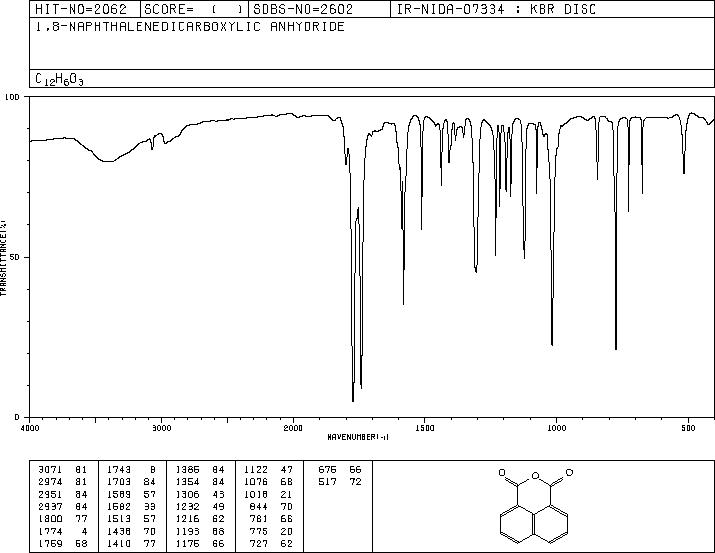Viewport: 715px width, 553px height.
Task: Click the 1386 peak entry in table
Action: click(x=200, y=469)
